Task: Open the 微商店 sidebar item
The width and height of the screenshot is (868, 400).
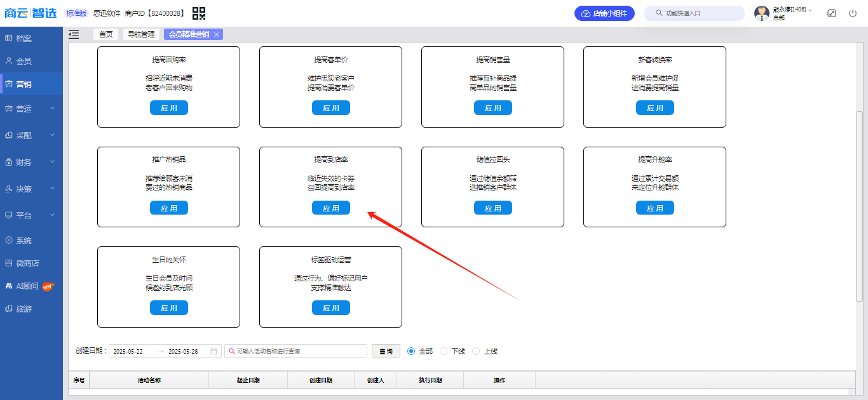Action: [x=27, y=263]
